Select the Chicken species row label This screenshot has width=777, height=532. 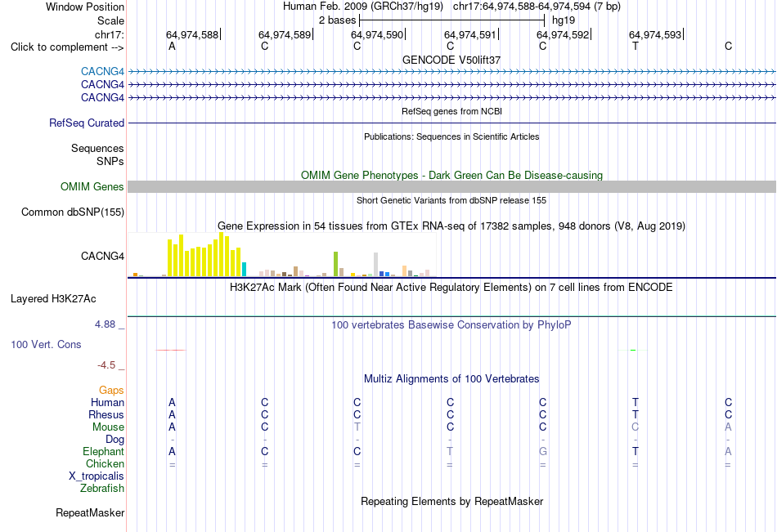coord(105,463)
